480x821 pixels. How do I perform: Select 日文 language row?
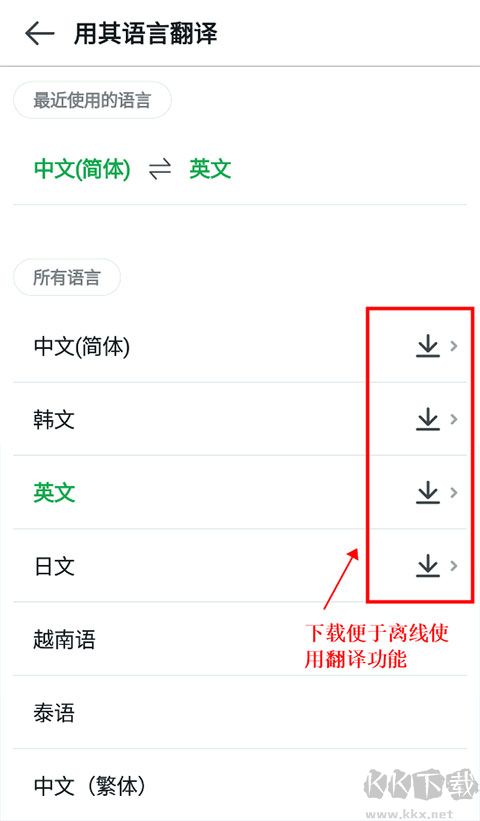pyautogui.click(x=240, y=566)
